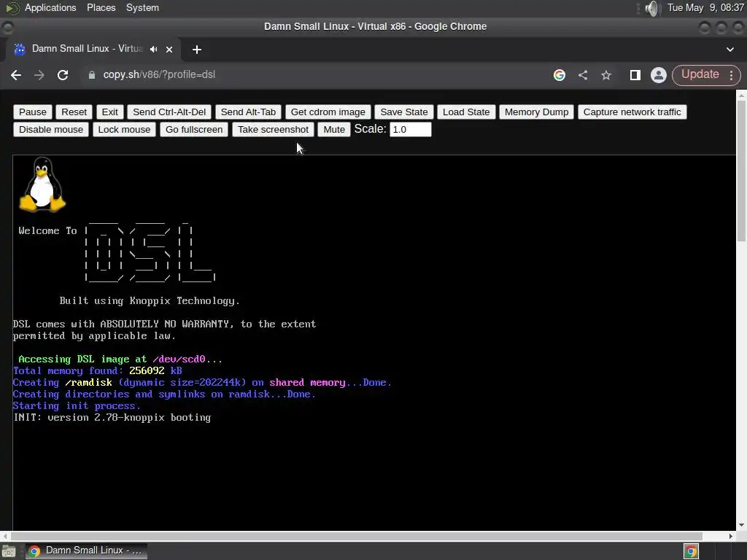This screenshot has height=560, width=747.
Task: Expand the tab search chevron
Action: tap(729, 50)
